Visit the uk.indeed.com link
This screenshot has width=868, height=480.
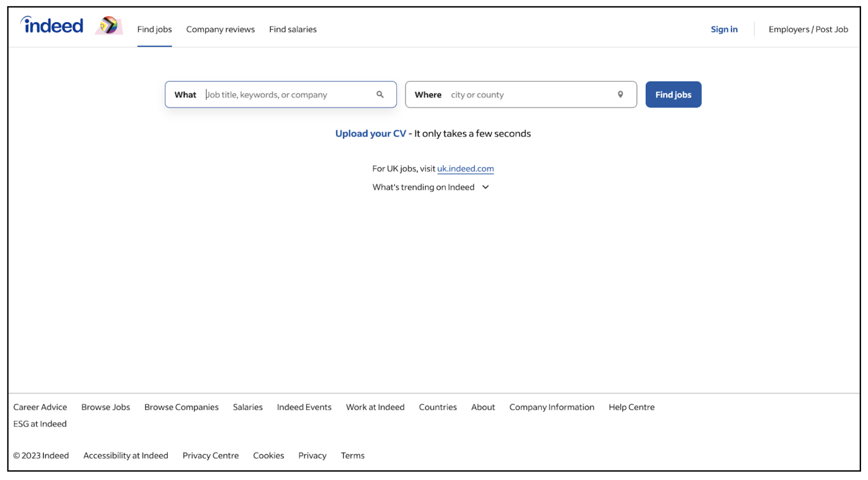pos(465,169)
